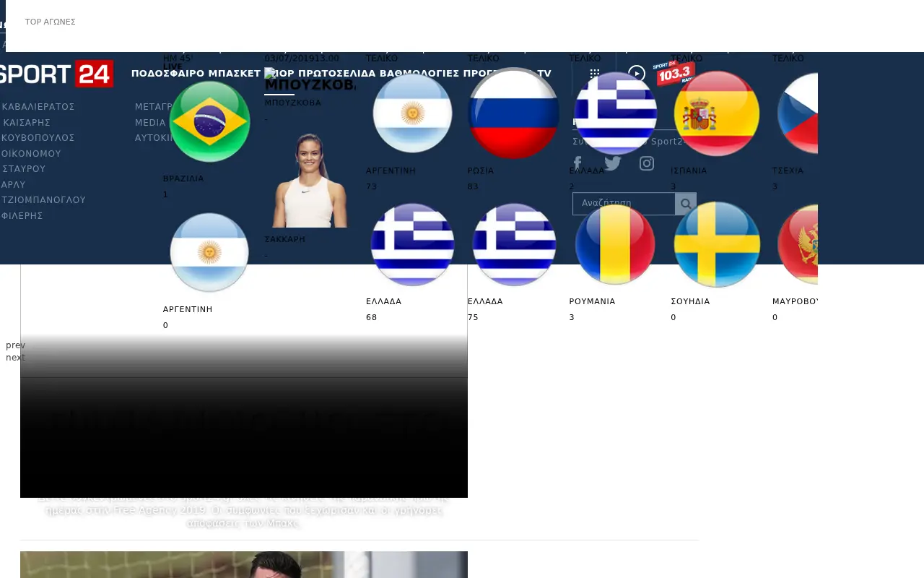Screen dimensions: 924x578
Task: Click the ΚΑΙΣΑΡΗΣ columnist link
Action: point(26,122)
